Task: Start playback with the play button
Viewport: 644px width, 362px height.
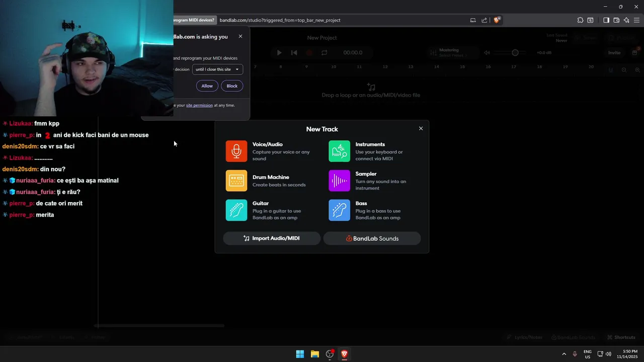Action: coord(279,52)
